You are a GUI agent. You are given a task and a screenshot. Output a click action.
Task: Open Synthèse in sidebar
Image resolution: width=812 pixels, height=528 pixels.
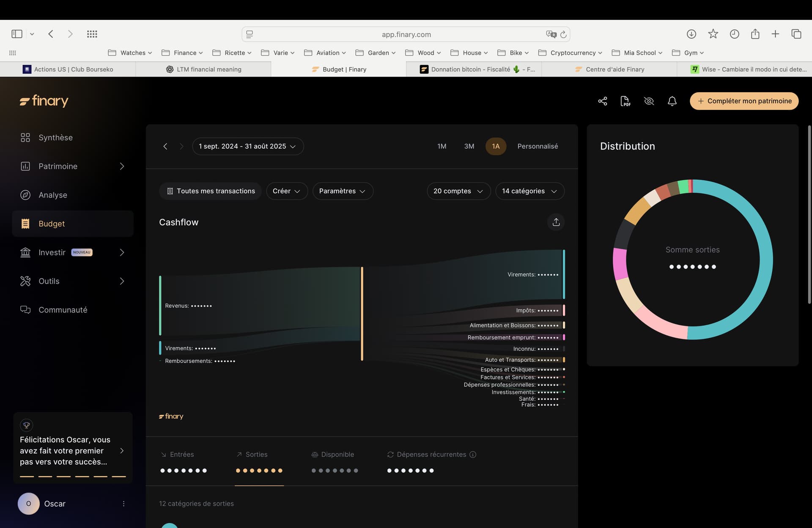pos(55,137)
